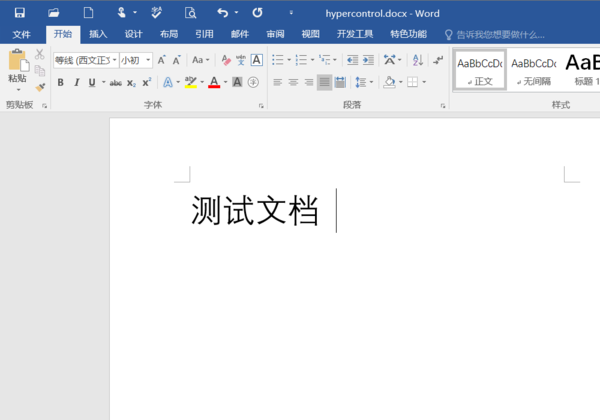This screenshot has width=600, height=420.
Task: Open a file using the folder icon
Action: pyautogui.click(x=54, y=13)
